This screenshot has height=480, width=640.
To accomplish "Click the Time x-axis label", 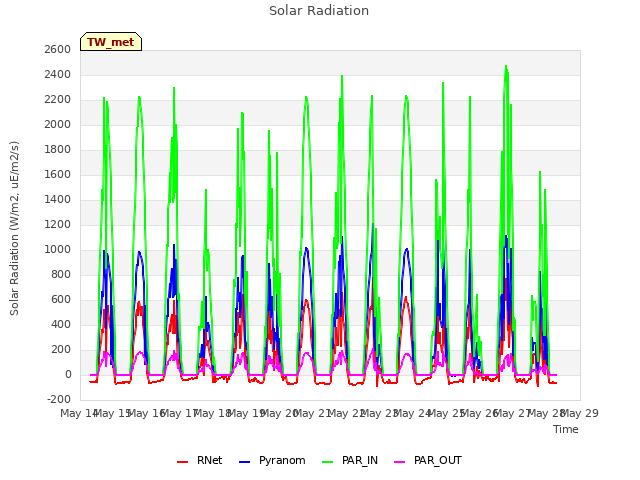I will tap(566, 429).
